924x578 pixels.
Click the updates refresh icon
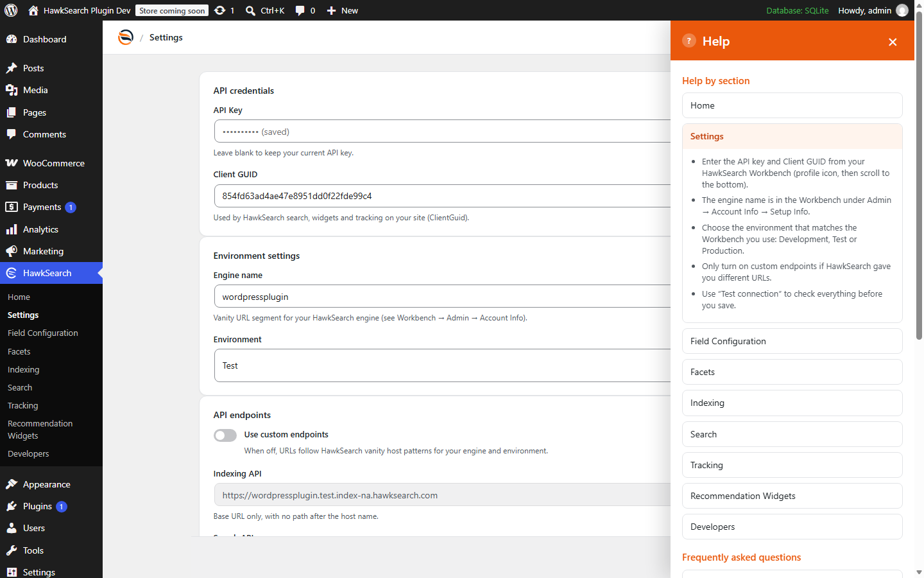click(x=219, y=10)
